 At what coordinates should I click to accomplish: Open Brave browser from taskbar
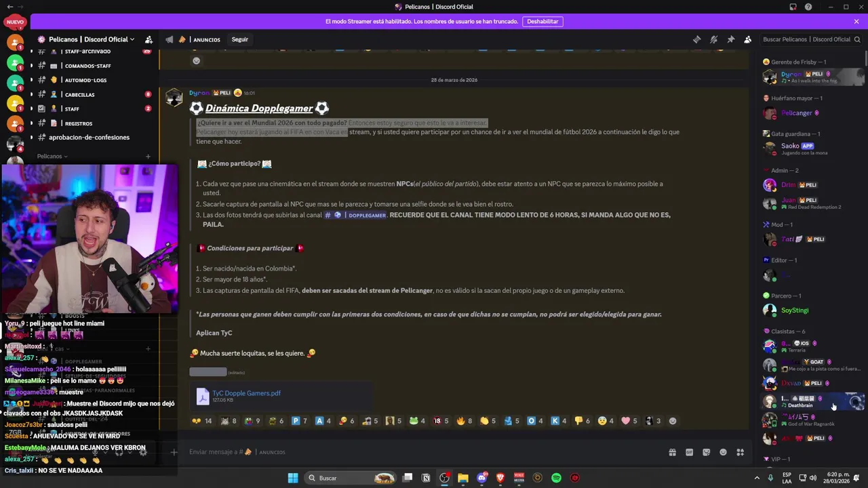click(500, 478)
